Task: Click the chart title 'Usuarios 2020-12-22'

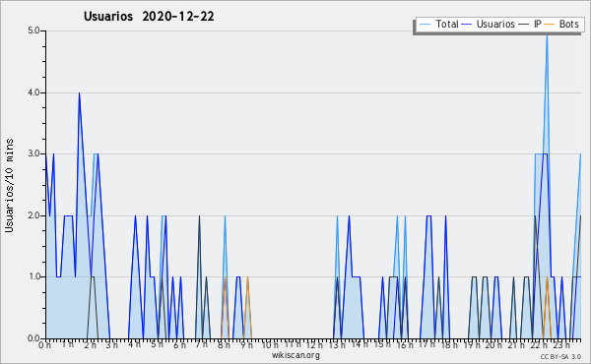Action: [149, 17]
